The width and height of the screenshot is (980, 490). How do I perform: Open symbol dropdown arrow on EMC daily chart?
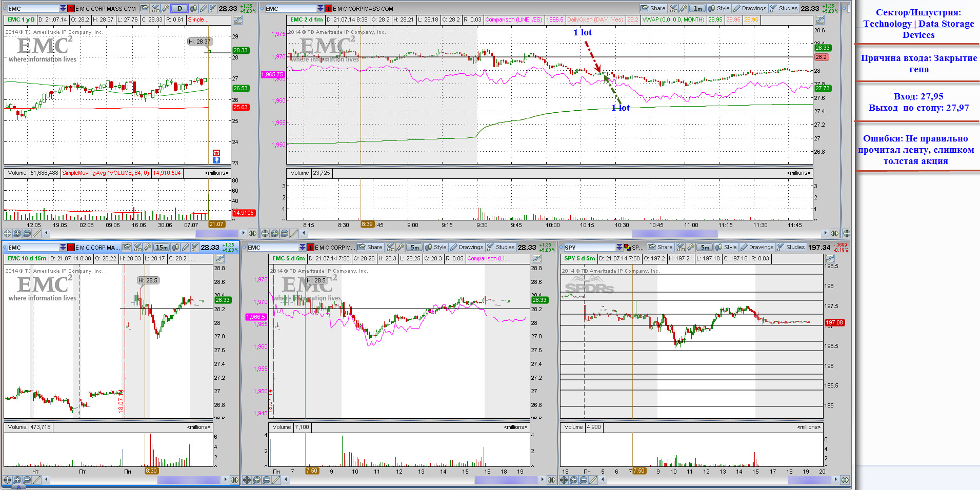pyautogui.click(x=63, y=8)
